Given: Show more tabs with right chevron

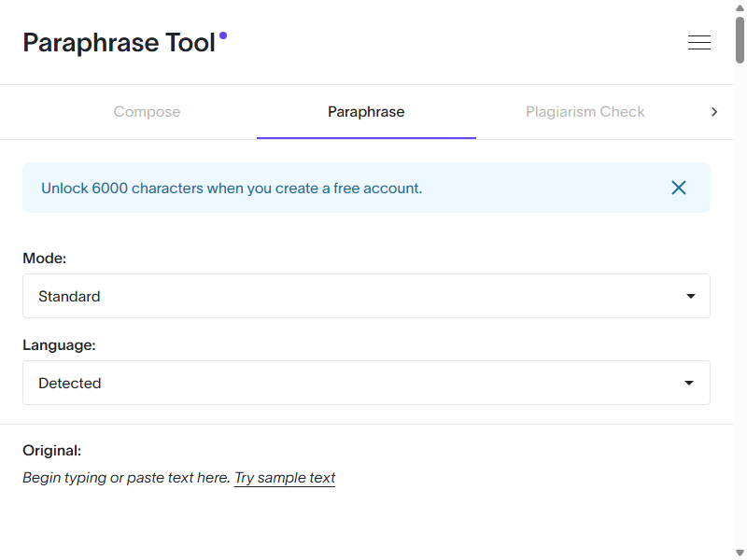Looking at the screenshot, I should 713,112.
